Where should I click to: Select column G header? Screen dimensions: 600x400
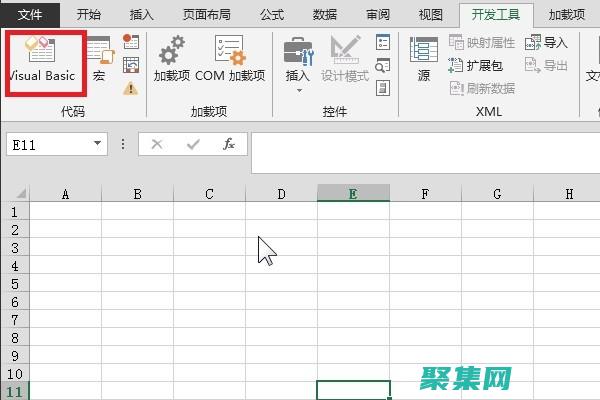pos(497,193)
